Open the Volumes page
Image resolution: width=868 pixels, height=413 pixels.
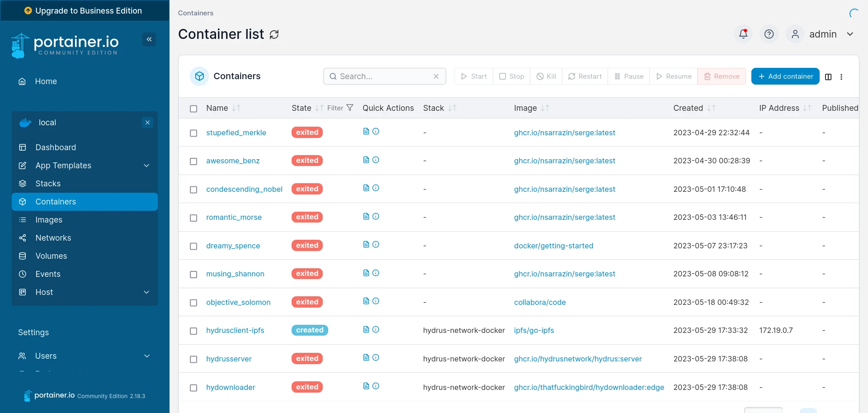point(51,256)
